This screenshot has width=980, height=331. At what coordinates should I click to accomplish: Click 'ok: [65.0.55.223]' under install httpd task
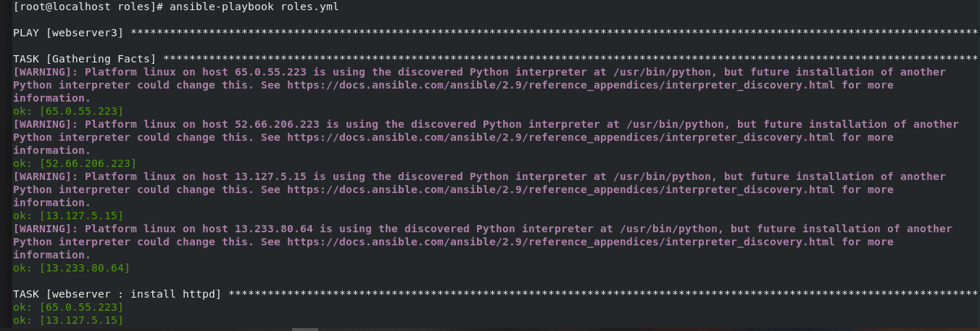tap(68, 307)
